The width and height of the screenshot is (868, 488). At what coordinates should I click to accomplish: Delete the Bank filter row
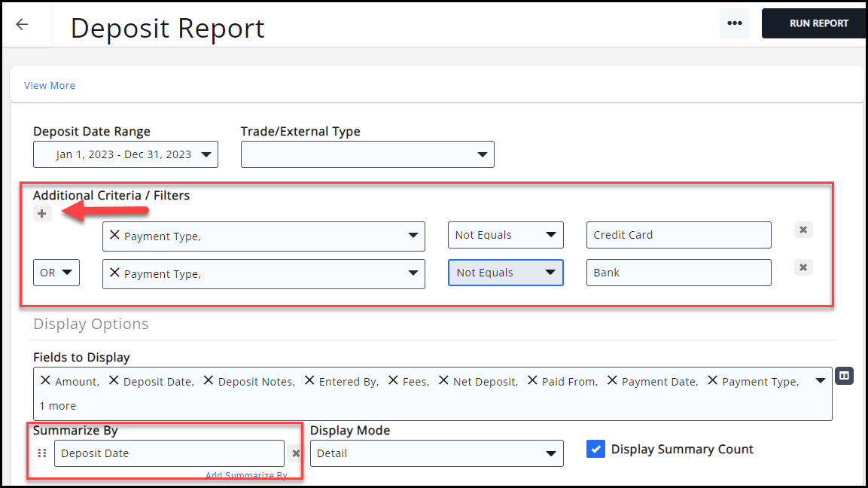(x=803, y=267)
